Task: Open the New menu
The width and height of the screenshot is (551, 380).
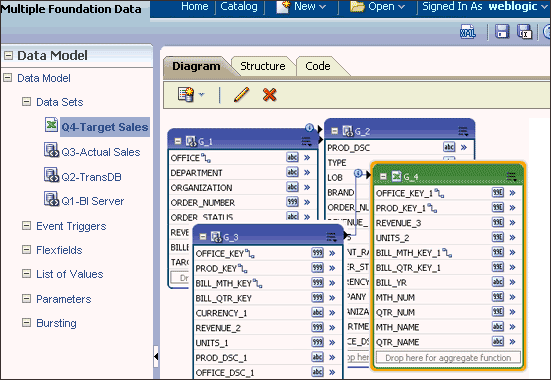Action: (301, 7)
